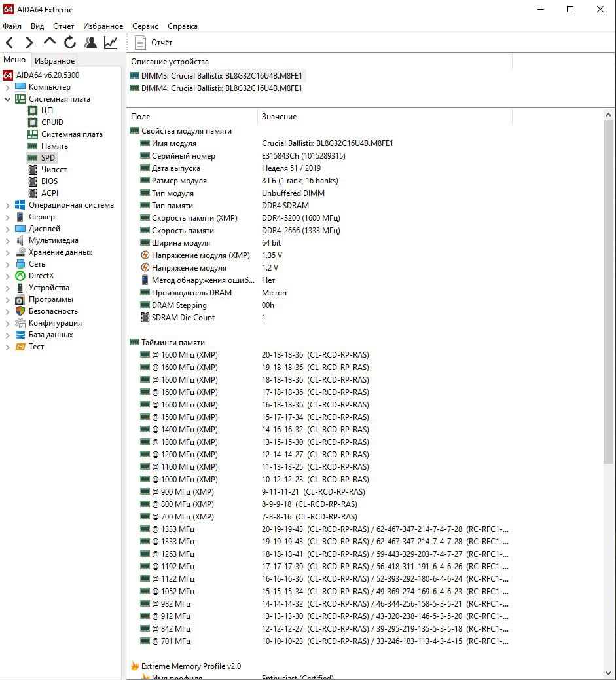Image resolution: width=616 pixels, height=680 pixels.
Task: Open the BIOS chip icon item
Action: click(x=33, y=181)
